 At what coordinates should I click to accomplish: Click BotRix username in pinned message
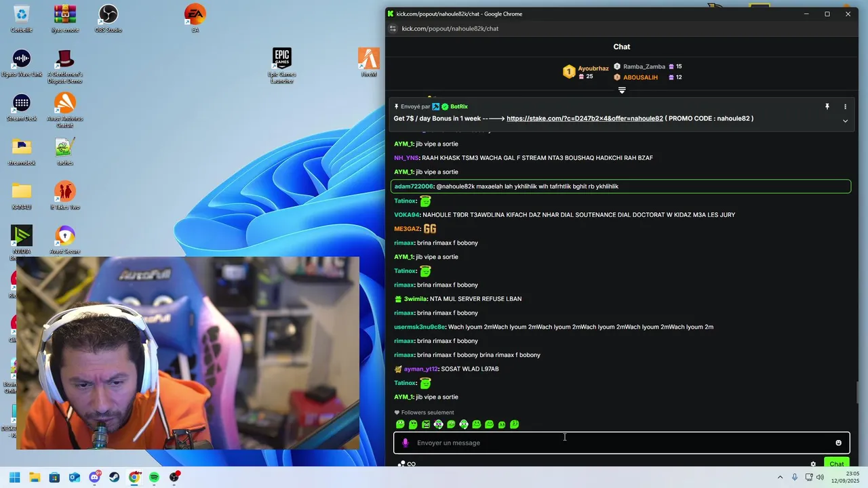click(x=459, y=106)
